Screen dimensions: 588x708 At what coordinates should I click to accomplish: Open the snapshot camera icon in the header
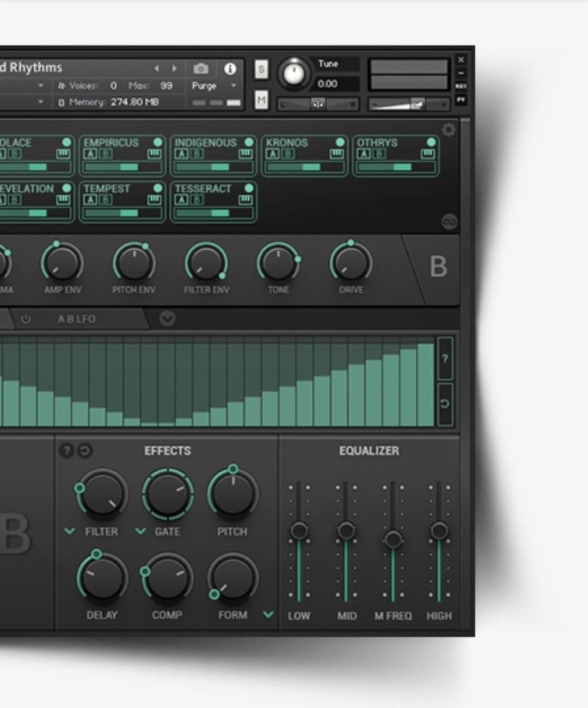pos(201,69)
